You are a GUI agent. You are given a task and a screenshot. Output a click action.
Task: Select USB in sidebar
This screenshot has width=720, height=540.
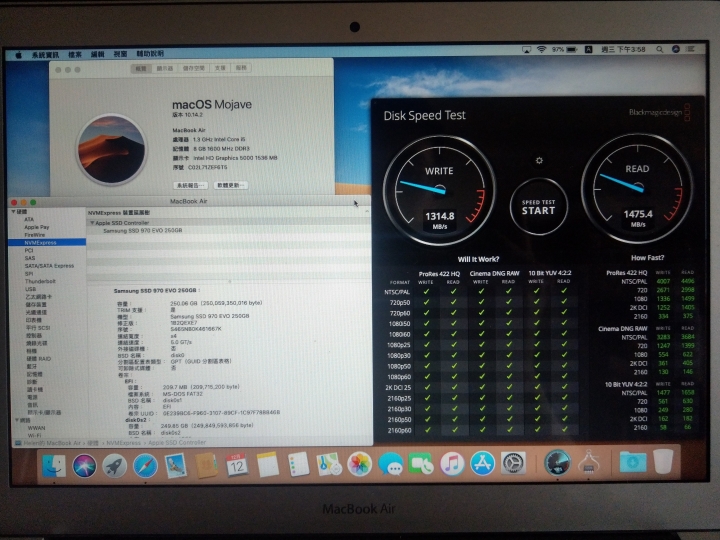[31, 289]
